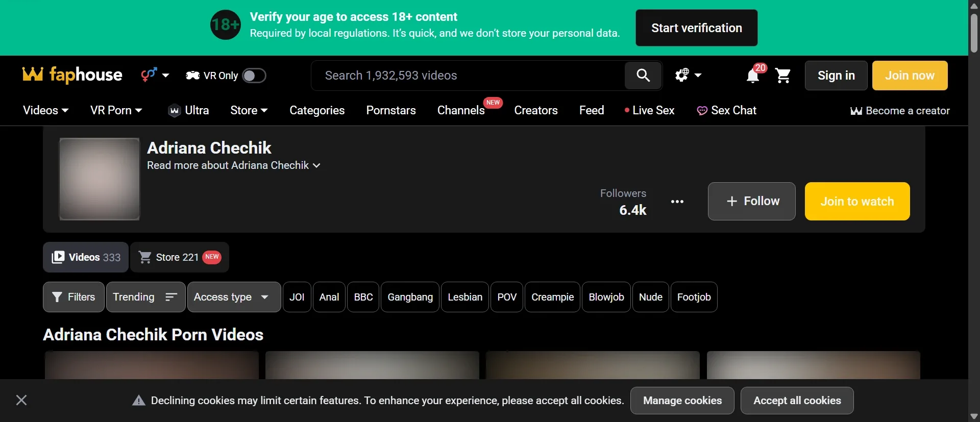Click the 18+ age badge icon
This screenshot has height=422, width=980.
pos(226,24)
